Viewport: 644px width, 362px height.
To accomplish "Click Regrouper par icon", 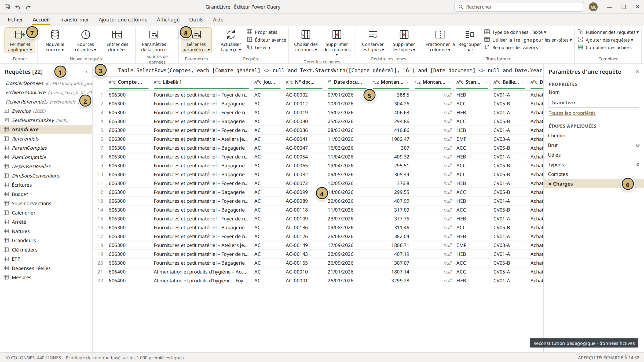I will (470, 35).
